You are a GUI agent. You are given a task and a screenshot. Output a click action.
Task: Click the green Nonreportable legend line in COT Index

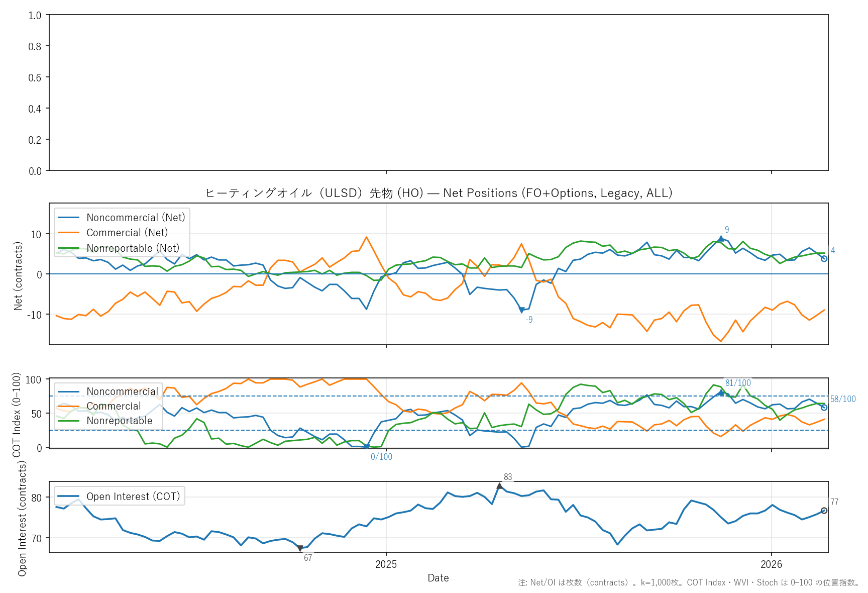tap(69, 421)
